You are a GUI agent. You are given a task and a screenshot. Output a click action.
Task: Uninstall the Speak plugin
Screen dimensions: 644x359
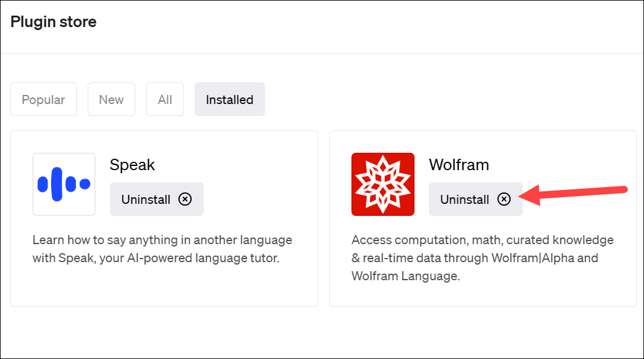(x=156, y=199)
